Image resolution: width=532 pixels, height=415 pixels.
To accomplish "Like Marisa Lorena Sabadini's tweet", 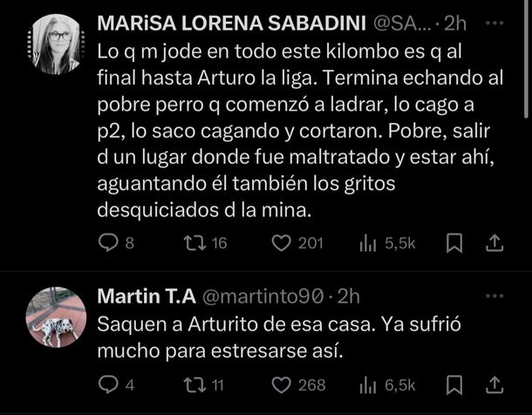I will click(281, 243).
